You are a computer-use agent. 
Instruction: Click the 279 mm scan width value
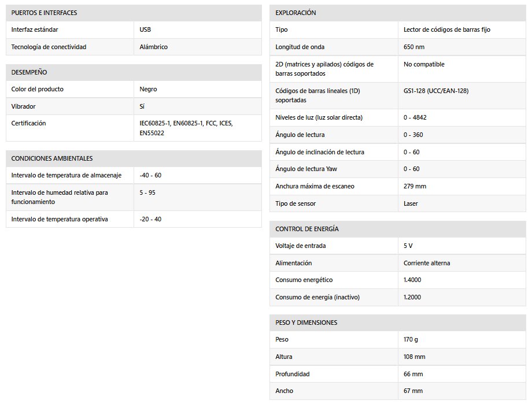click(415, 186)
